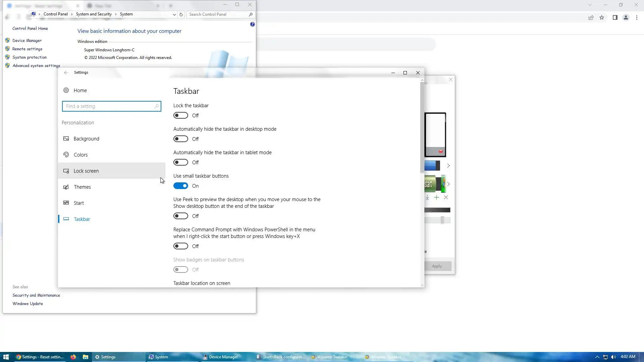Open File Explorer from the taskbar
Screen dimensions: 644x362
pos(86,357)
